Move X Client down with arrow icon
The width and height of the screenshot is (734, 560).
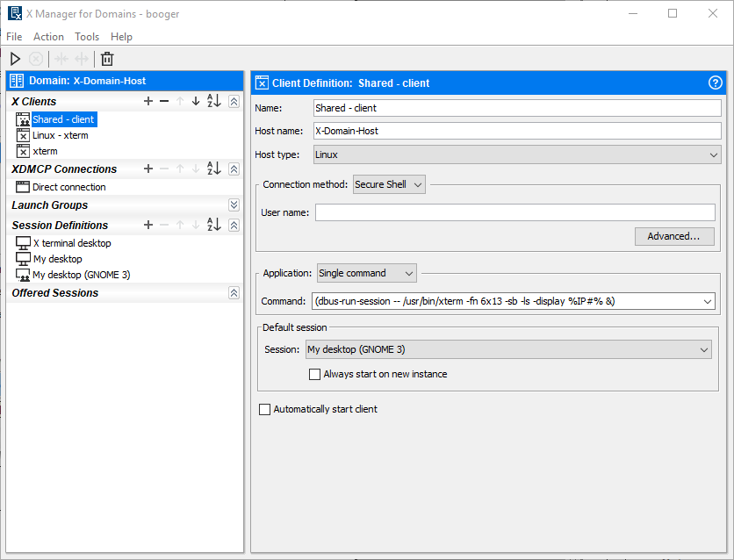[x=196, y=102]
